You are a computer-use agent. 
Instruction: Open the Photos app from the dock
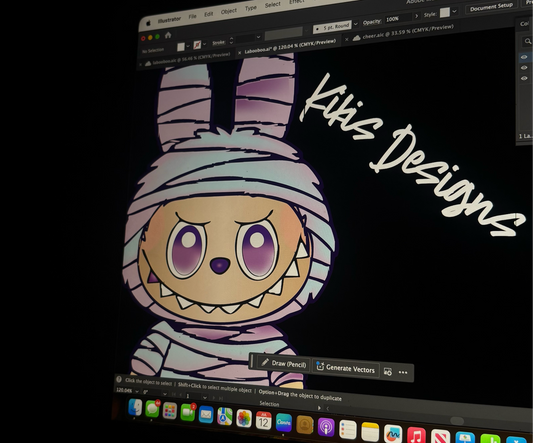tap(244, 419)
